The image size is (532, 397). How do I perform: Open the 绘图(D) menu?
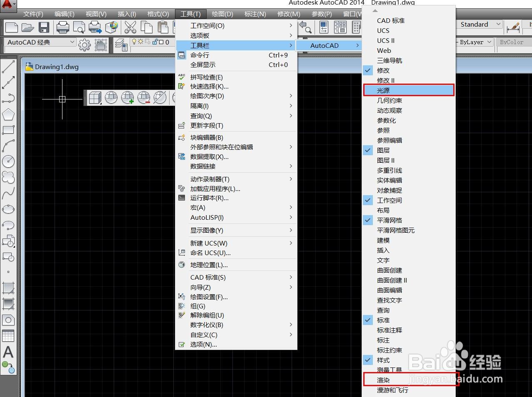pyautogui.click(x=222, y=14)
